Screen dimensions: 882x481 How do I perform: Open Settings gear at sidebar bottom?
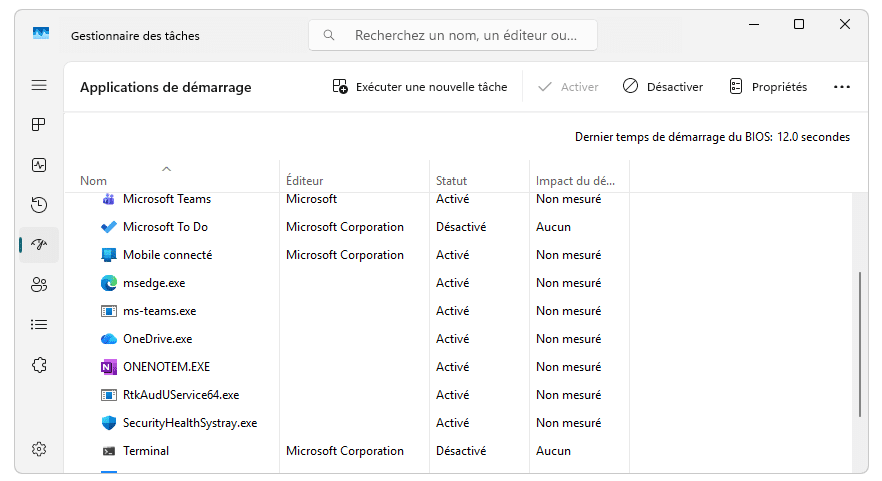tap(39, 449)
